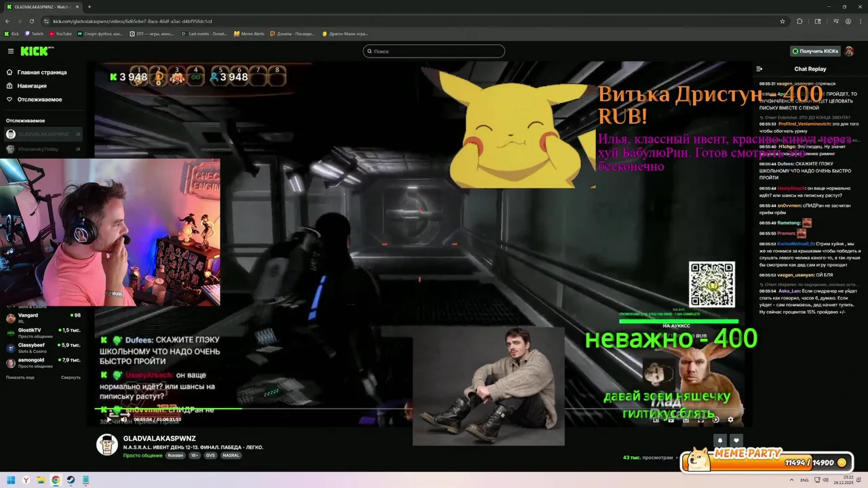The width and height of the screenshot is (868, 488).
Task: Open the hamburger menu beside the KICK logo
Action: pos(11,52)
